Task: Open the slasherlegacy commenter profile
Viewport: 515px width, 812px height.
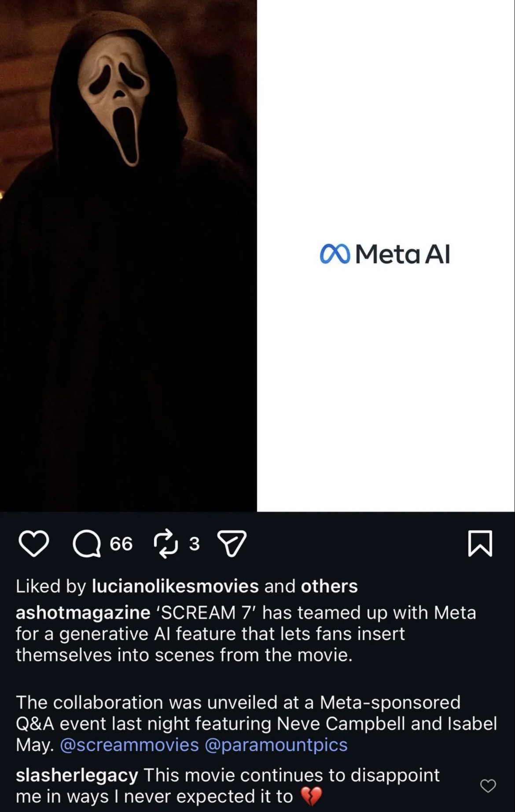Action: click(77, 775)
